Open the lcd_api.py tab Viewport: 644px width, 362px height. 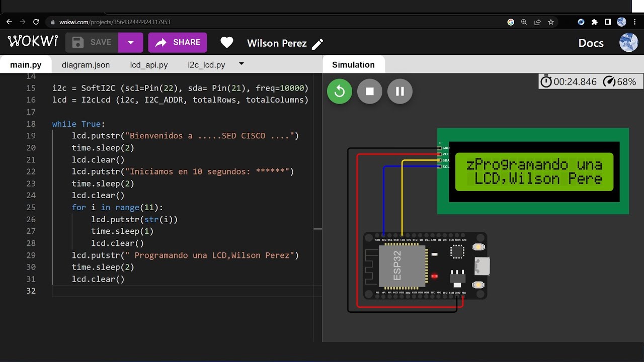pyautogui.click(x=149, y=65)
